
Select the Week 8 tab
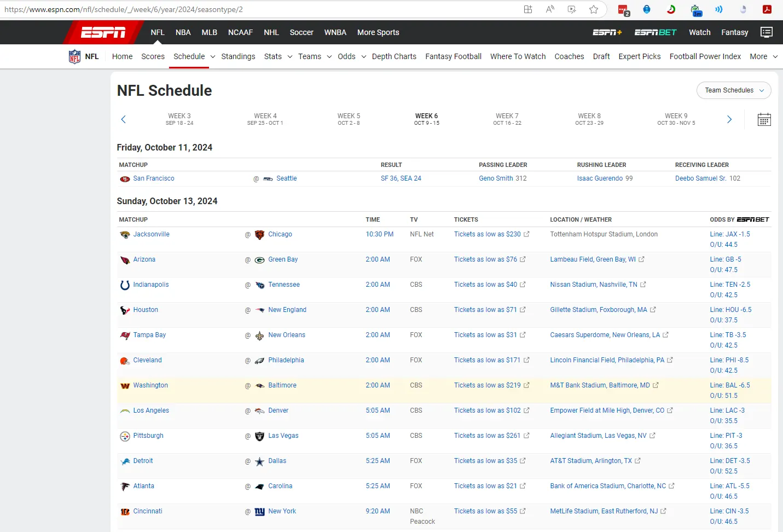(589, 119)
